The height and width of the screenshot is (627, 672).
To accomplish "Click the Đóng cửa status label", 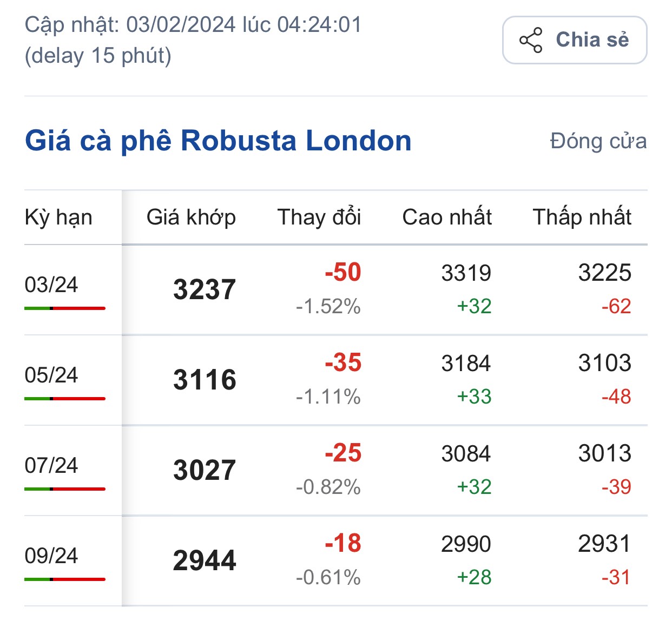I will [597, 140].
